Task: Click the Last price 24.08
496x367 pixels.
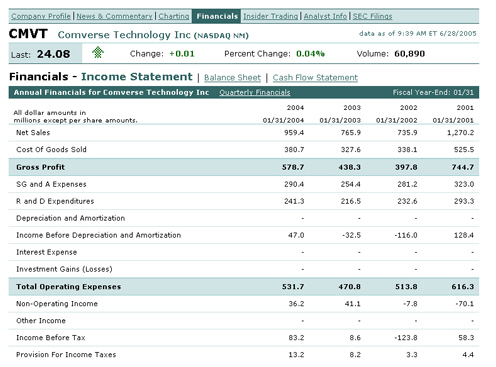Action: (x=53, y=54)
